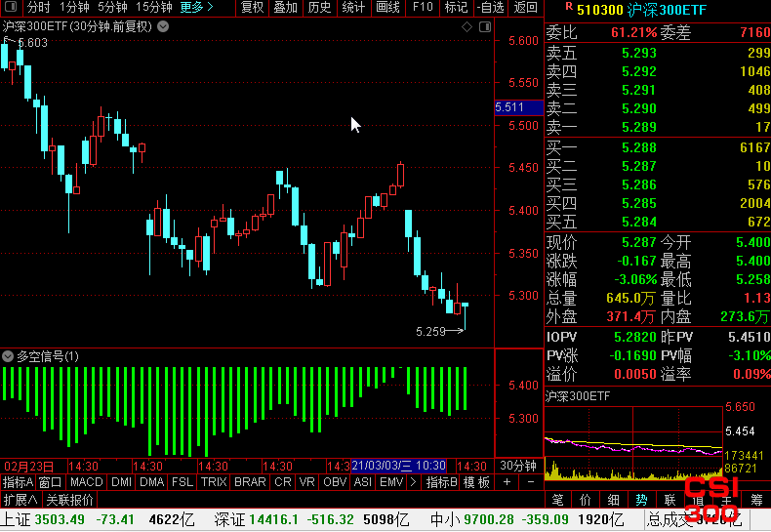Click the 买五 price 5.284
The image size is (771, 532).
[x=638, y=222]
